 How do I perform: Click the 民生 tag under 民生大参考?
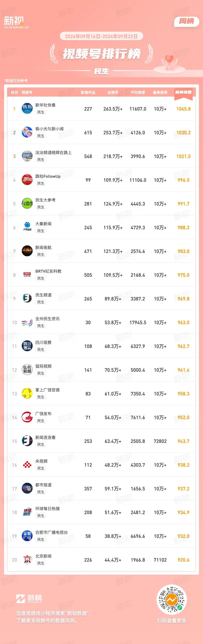pos(41,207)
